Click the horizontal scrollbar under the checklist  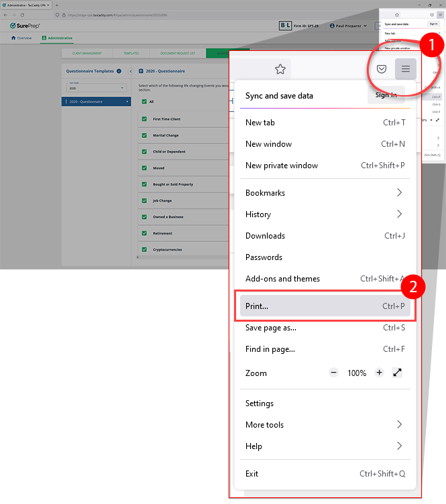tap(182, 257)
